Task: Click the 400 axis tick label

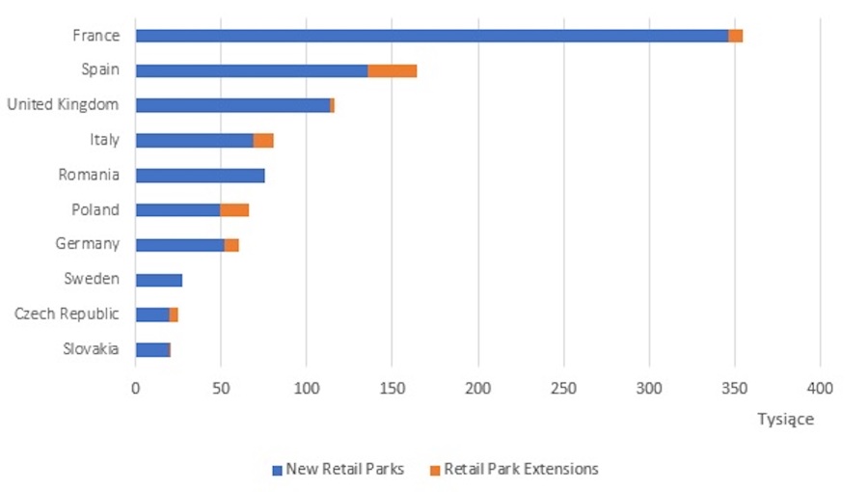Action: [820, 388]
